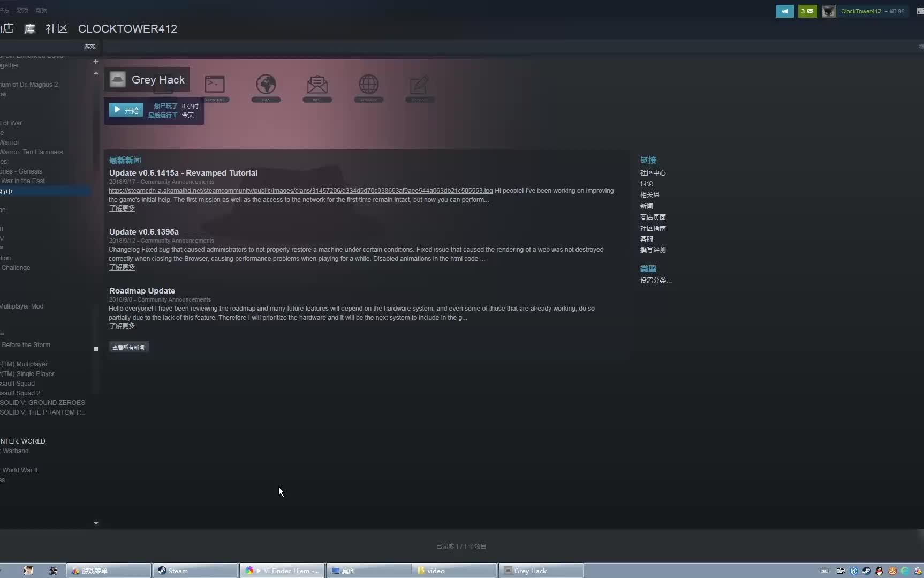Open 讨论 discussions link
Image resolution: width=924 pixels, height=578 pixels.
coord(647,184)
